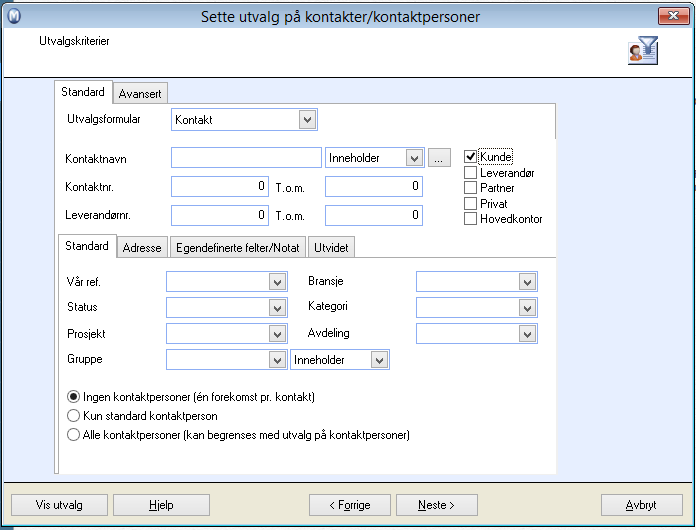Click the Kontaktnavn text field

point(246,158)
